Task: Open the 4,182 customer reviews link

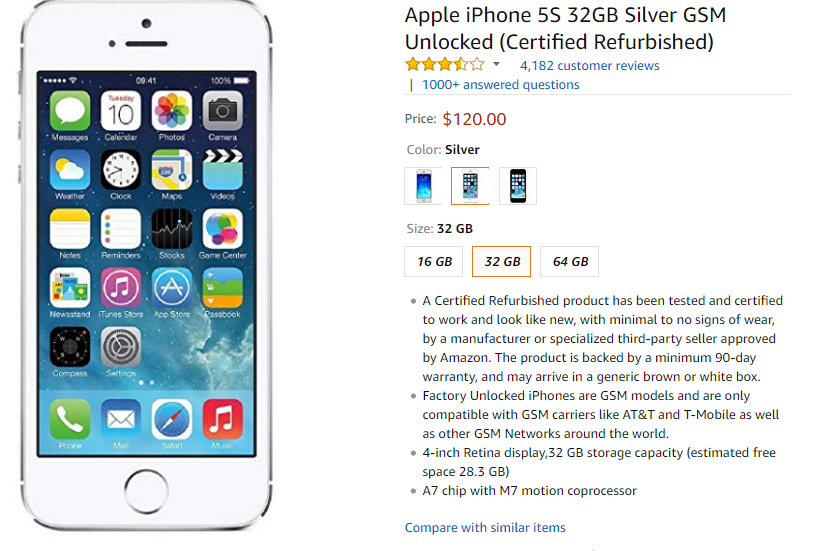Action: tap(590, 65)
